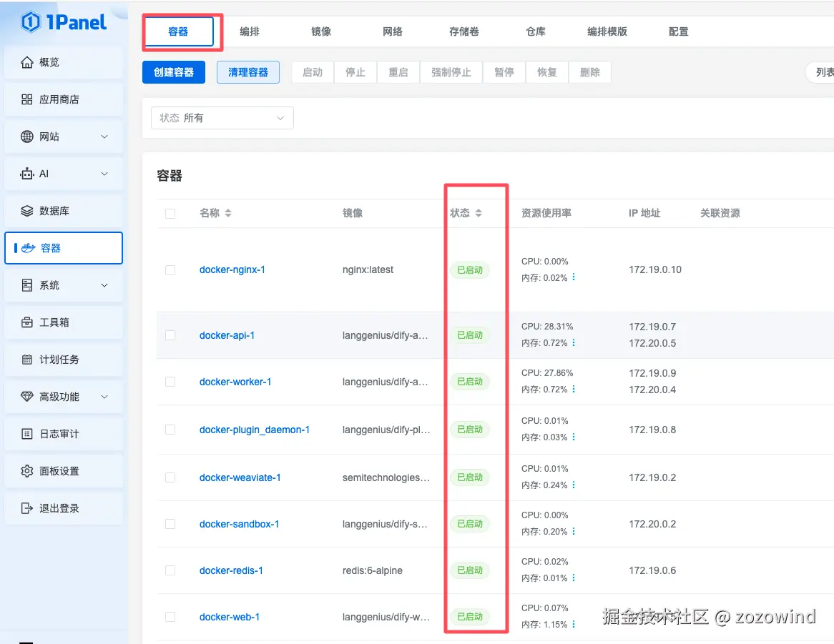
Task: Open resource details dots for docker-redis-1
Action: click(x=574, y=578)
